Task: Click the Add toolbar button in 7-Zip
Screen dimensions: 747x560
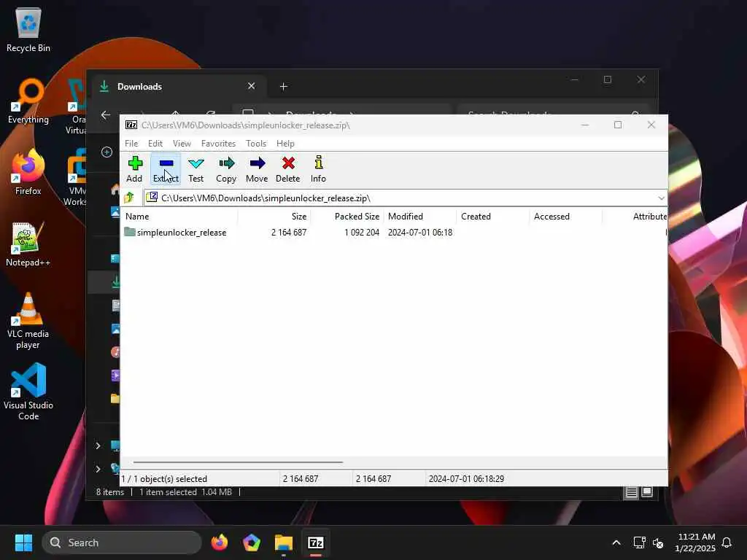Action: coord(134,169)
